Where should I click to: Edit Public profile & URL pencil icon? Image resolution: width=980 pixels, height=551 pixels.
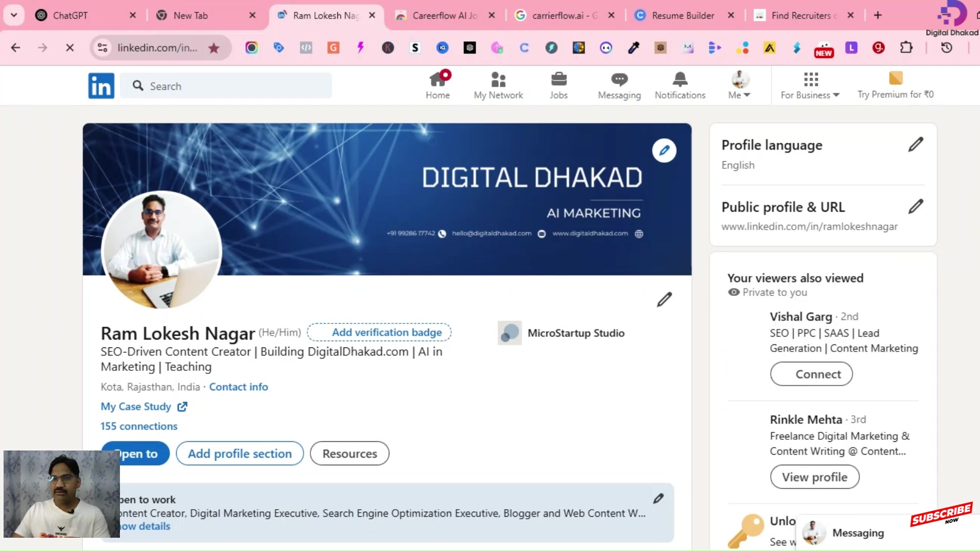(916, 207)
